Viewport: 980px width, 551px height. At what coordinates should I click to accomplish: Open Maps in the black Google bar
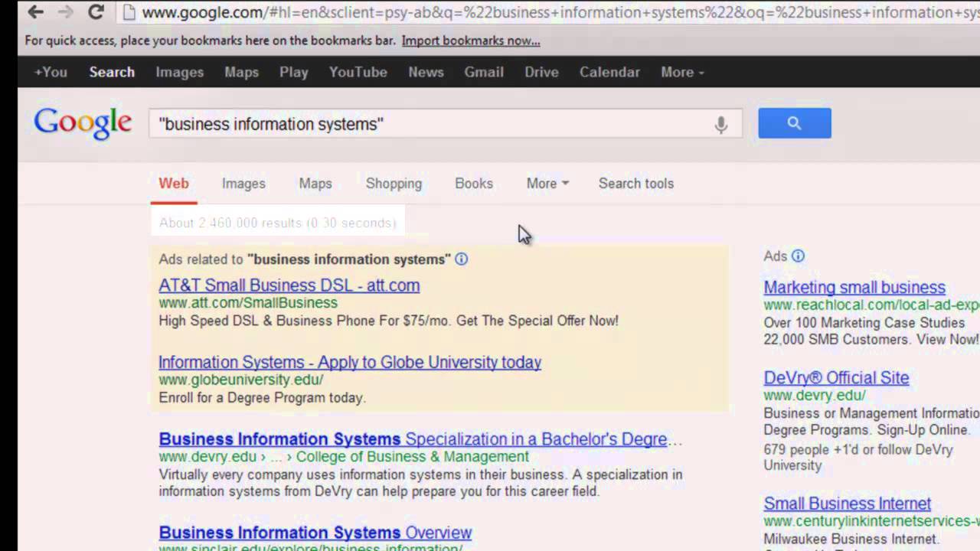[x=241, y=72]
